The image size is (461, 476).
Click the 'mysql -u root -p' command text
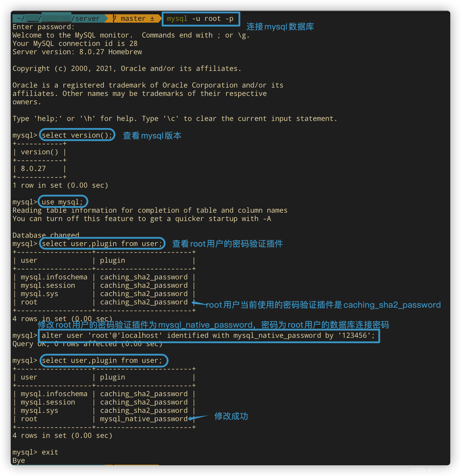point(200,19)
